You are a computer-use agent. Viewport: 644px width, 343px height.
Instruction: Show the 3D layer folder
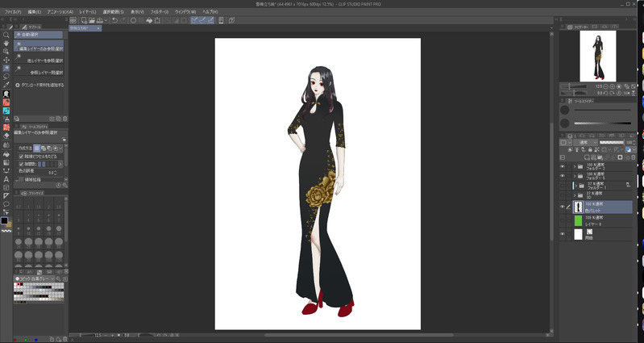(563, 195)
